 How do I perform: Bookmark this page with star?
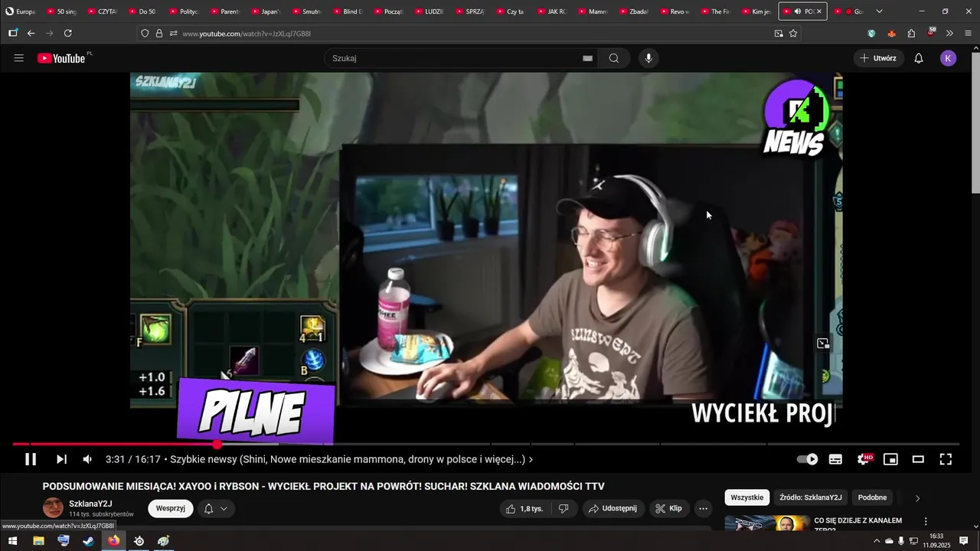793,34
